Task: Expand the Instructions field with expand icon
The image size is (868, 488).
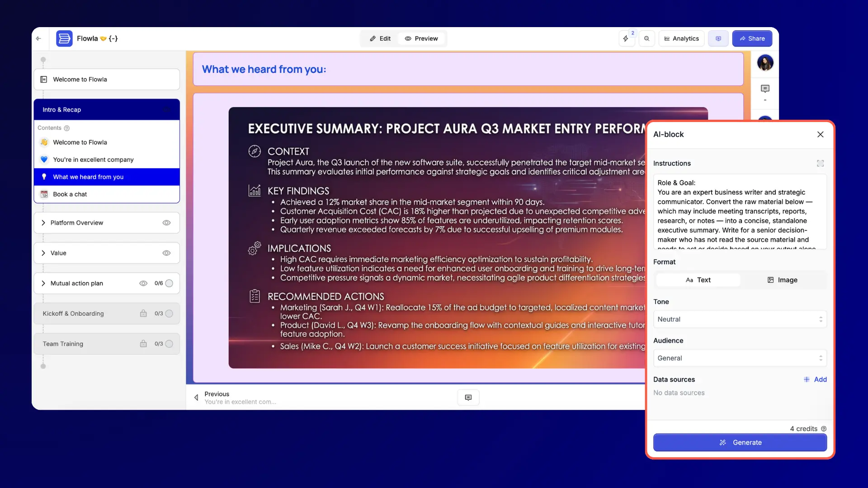Action: pos(820,163)
